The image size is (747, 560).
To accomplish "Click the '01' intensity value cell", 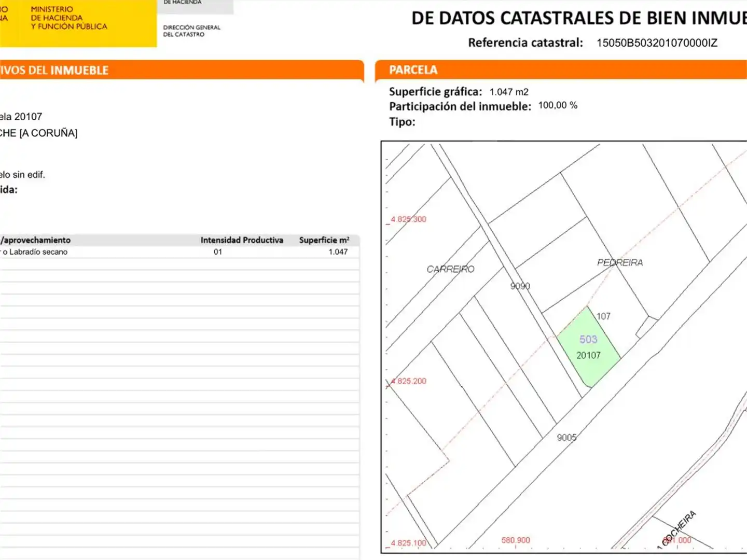I will [x=218, y=252].
